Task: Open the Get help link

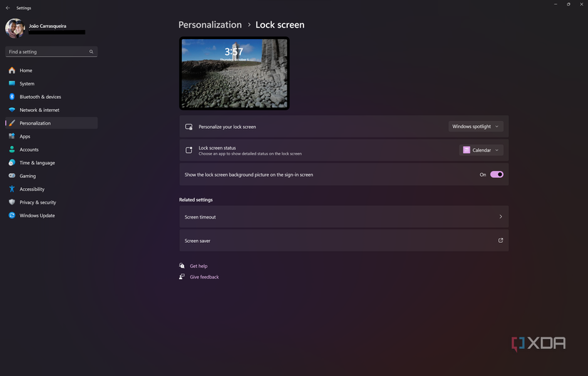Action: (198, 266)
